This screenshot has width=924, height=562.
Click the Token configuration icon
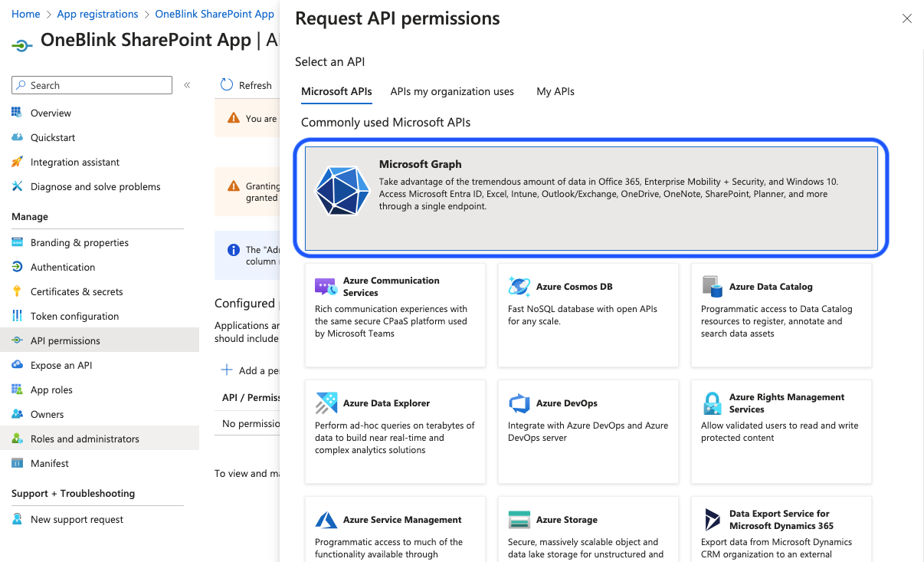click(x=17, y=316)
